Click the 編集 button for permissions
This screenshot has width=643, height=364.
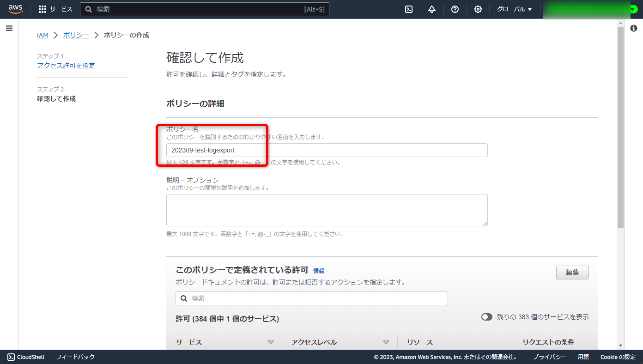(x=572, y=273)
